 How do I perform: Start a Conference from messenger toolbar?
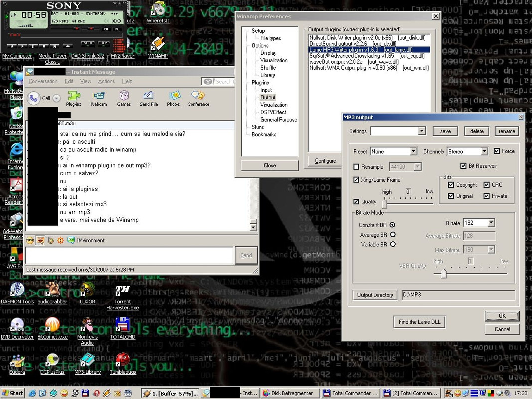coord(198,98)
